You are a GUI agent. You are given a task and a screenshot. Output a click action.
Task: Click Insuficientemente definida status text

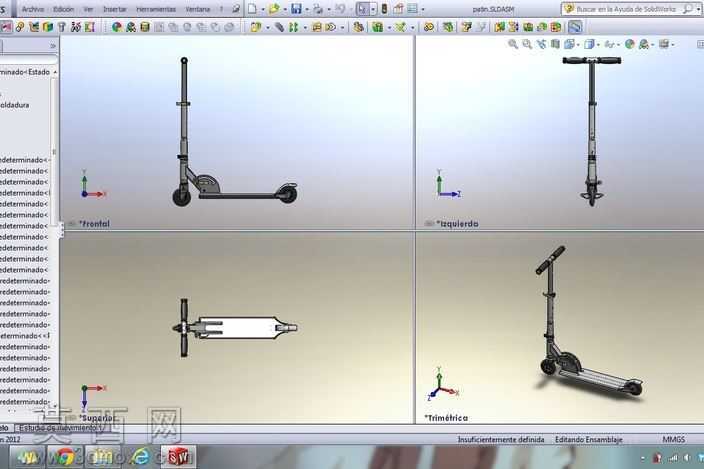(501, 439)
